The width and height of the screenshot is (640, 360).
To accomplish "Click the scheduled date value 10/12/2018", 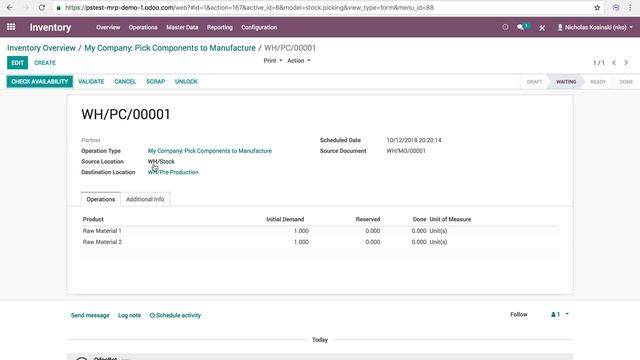I will coord(414,140).
